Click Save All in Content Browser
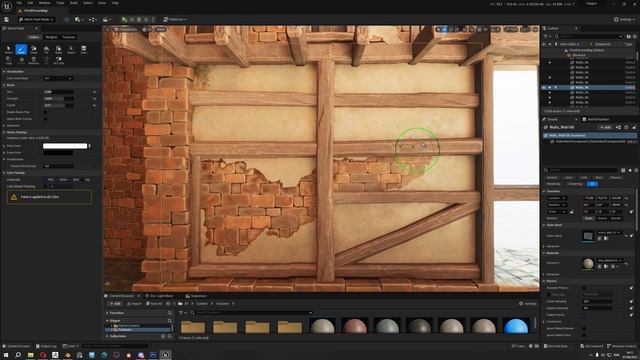 click(x=154, y=304)
